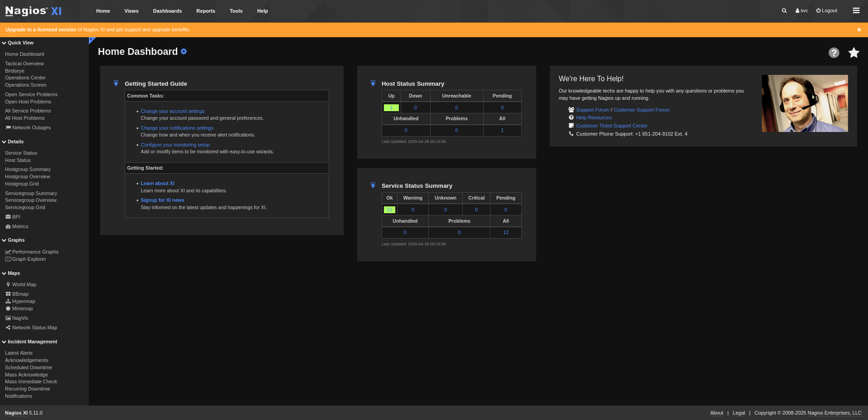Click the Hypermap sitemap icon

[x=8, y=301]
